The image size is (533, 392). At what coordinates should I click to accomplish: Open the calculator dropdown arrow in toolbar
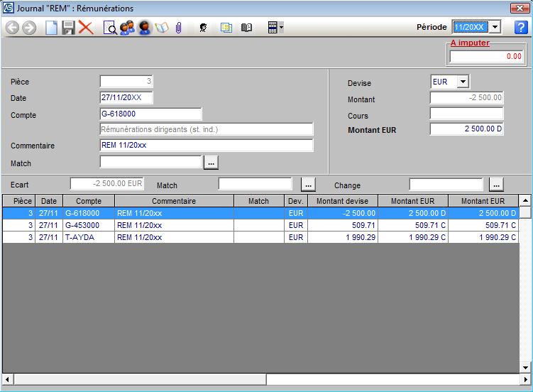click(x=282, y=28)
